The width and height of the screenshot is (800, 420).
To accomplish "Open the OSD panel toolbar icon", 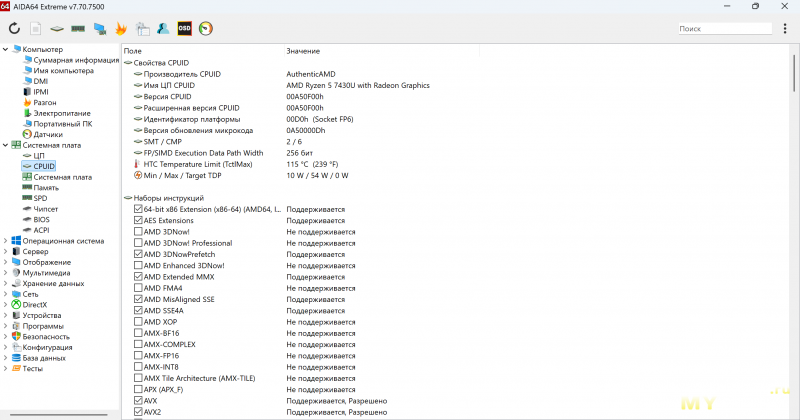I will (x=184, y=29).
